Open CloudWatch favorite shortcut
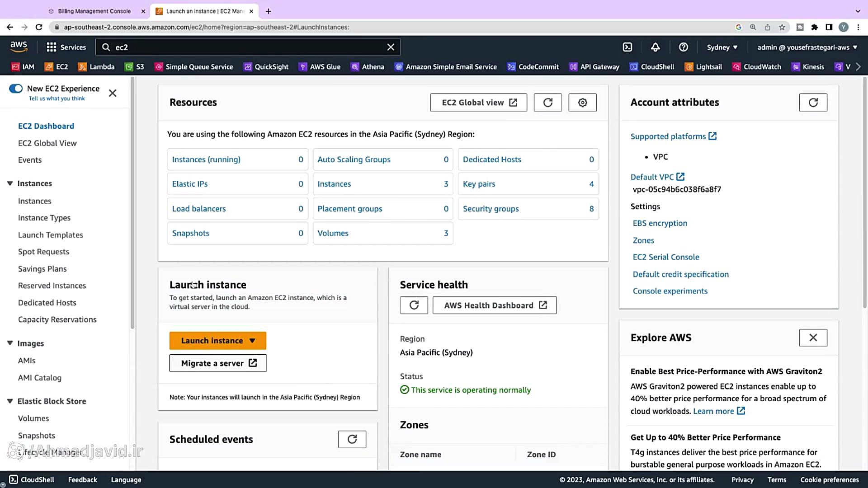The image size is (868, 488). click(757, 67)
